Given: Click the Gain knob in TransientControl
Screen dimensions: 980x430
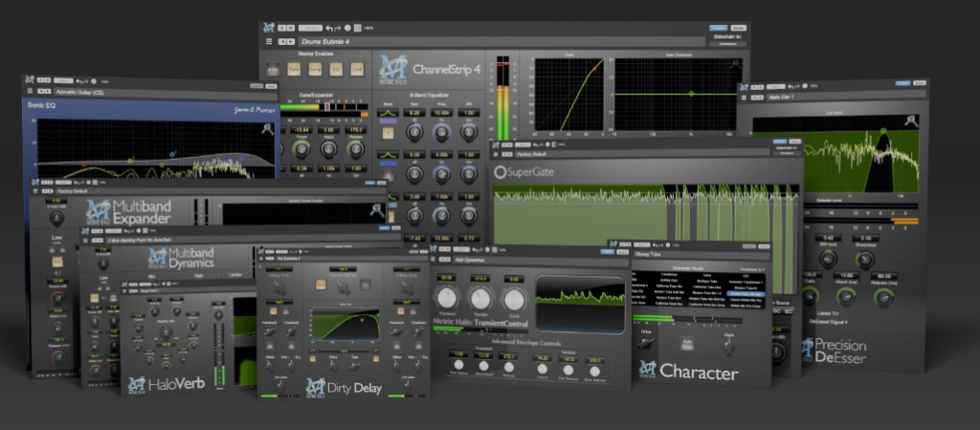Looking at the screenshot, I should (x=513, y=300).
